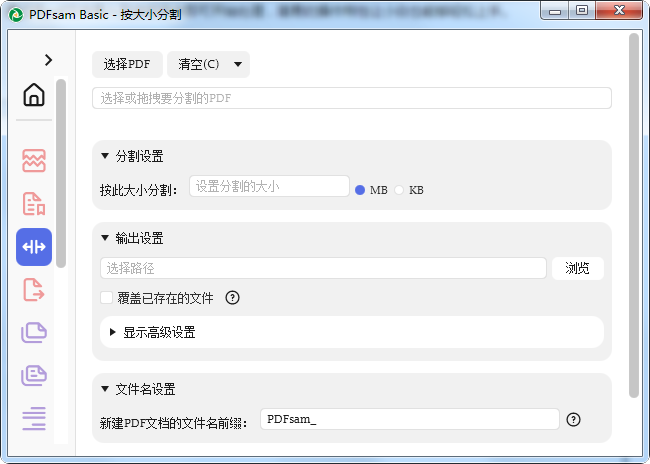Collapse the 输出设置 section
The height and width of the screenshot is (464, 650).
click(x=105, y=238)
